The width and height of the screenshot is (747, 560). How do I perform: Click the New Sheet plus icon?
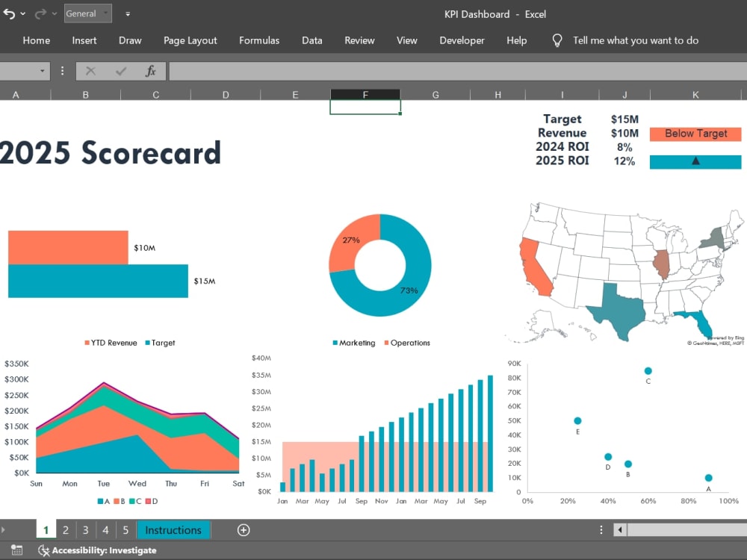pyautogui.click(x=244, y=530)
